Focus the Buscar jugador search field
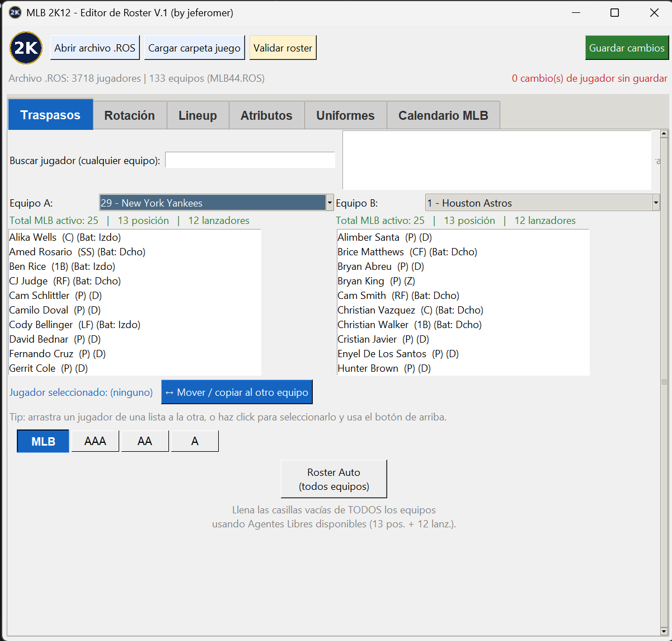Viewport: 672px width, 641px height. (250, 160)
